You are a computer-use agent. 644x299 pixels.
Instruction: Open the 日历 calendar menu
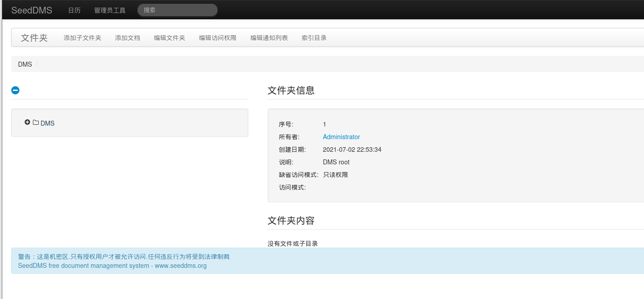[74, 10]
